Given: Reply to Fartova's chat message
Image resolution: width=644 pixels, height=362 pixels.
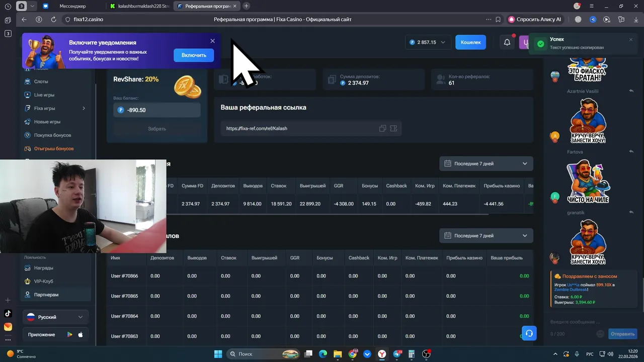Looking at the screenshot, I should coord(631,151).
